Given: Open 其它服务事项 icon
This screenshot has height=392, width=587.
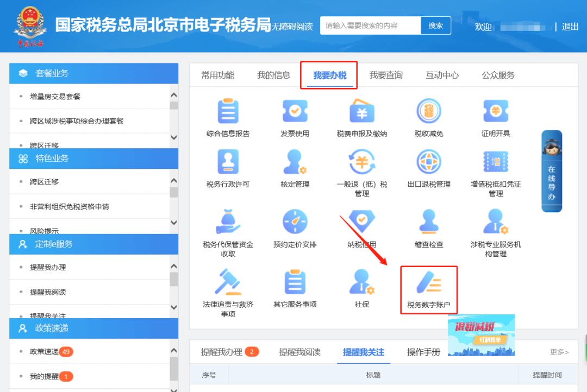Looking at the screenshot, I should pos(295,282).
